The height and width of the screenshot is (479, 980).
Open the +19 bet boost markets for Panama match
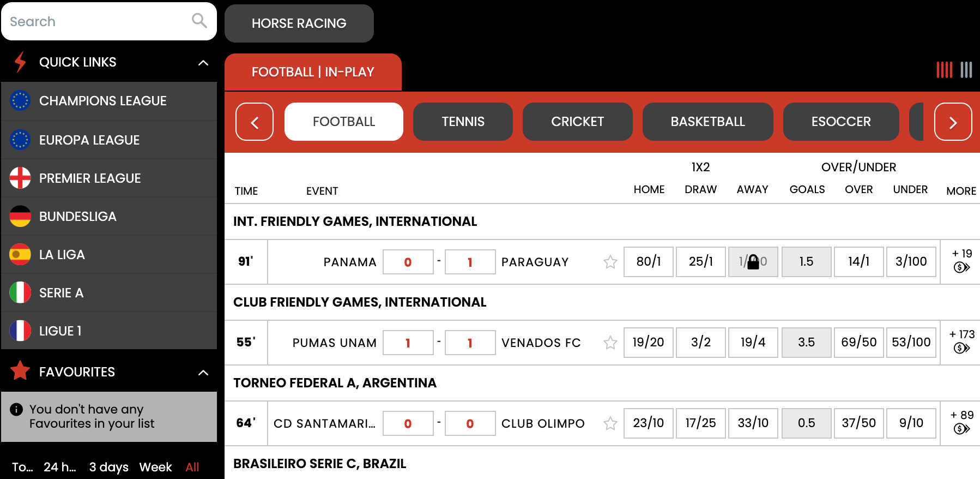[x=960, y=261]
